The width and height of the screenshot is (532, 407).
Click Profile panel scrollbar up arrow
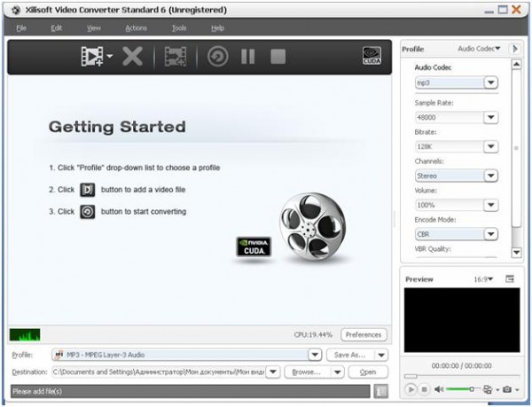click(x=516, y=64)
